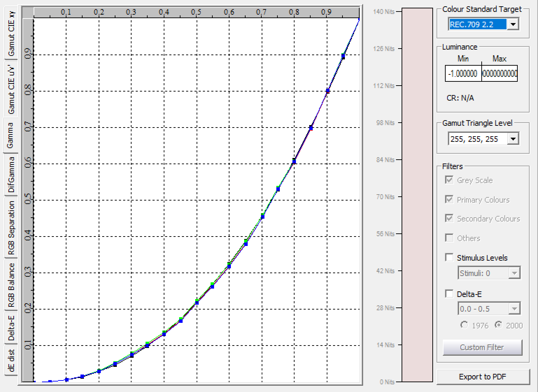
Task: Toggle the Grey Scale filter checkbox
Action: (x=449, y=180)
